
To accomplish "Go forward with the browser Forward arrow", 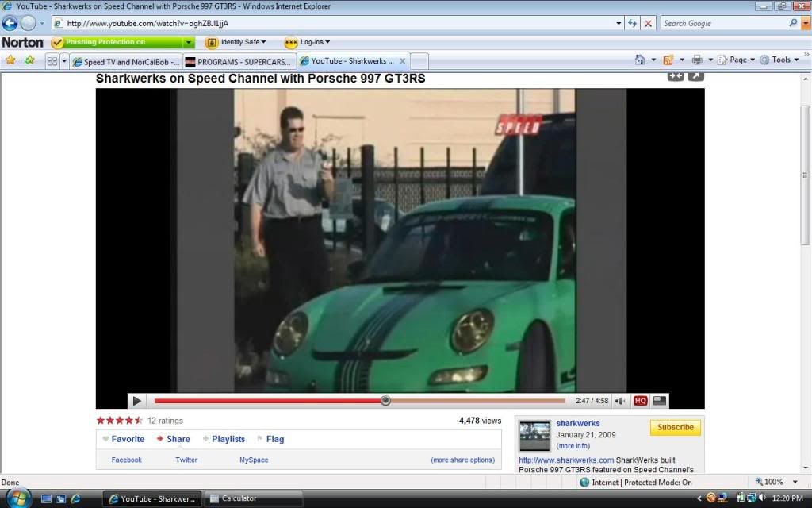I will [x=28, y=23].
